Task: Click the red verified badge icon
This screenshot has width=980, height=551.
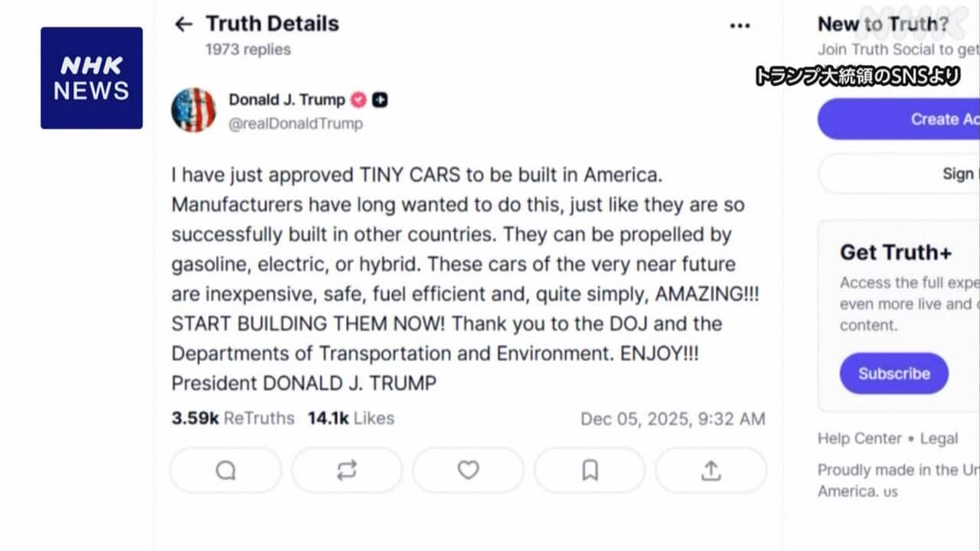Action: point(358,99)
